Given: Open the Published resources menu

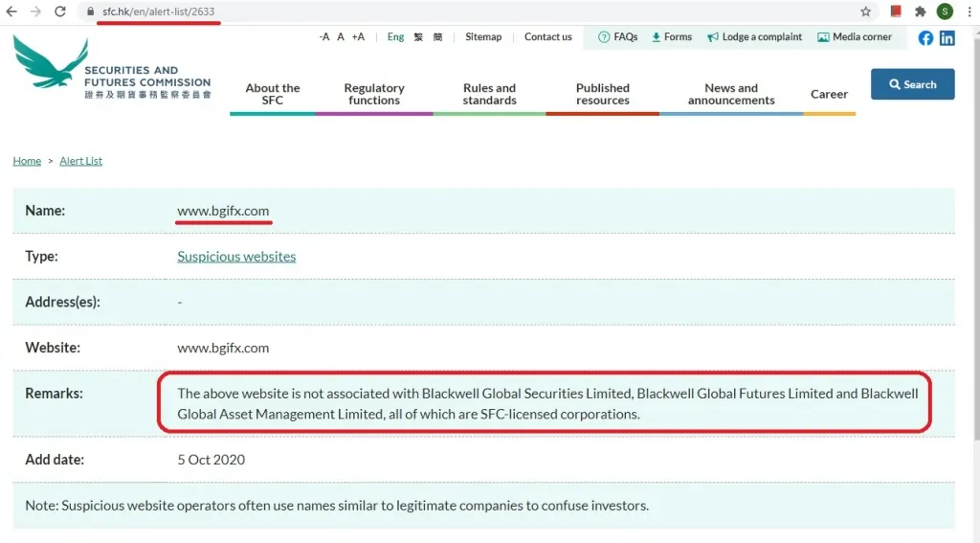Looking at the screenshot, I should [x=603, y=94].
